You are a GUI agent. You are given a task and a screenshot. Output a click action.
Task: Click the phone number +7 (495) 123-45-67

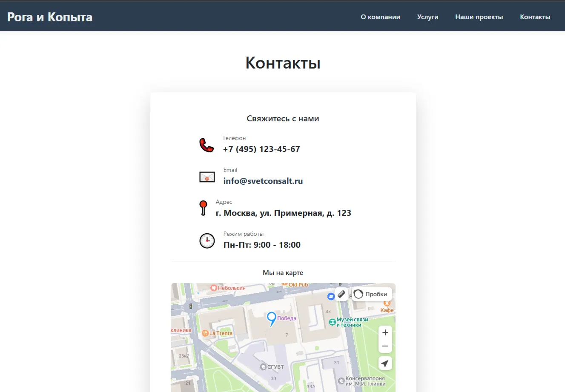click(x=261, y=149)
